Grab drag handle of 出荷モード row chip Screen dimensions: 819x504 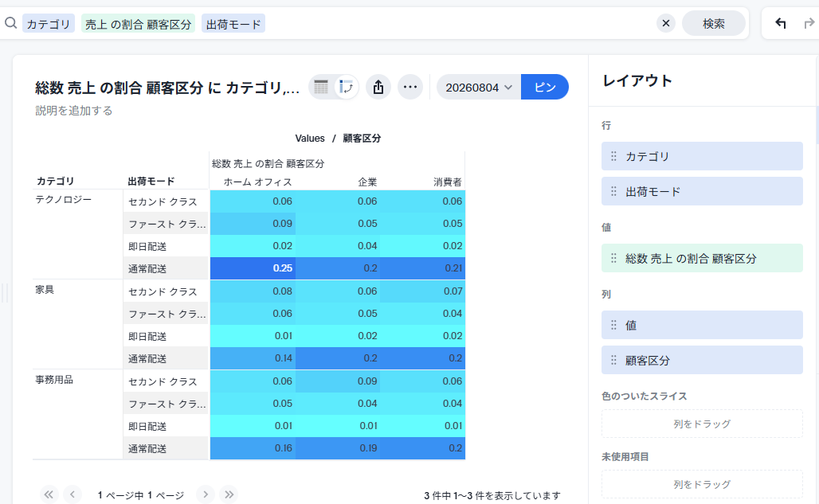pos(613,191)
